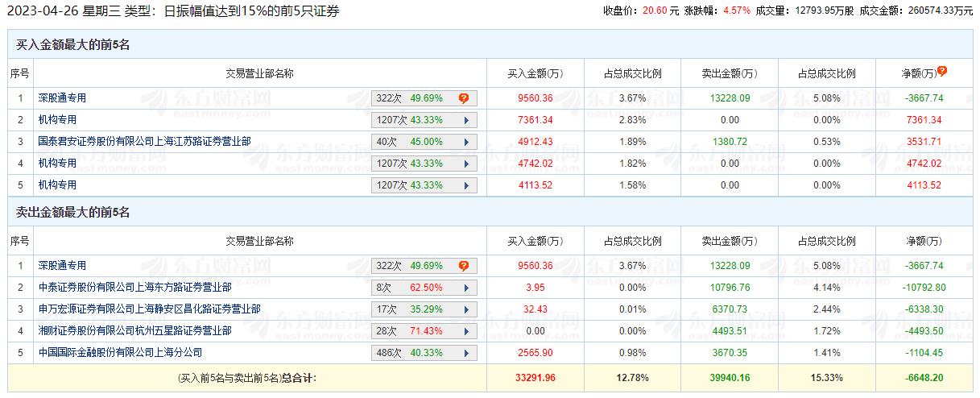This screenshot has height=398, width=980.
Task: Click the orange question mark in the sell table's 深股通专用 row
Action: pyautogui.click(x=464, y=266)
